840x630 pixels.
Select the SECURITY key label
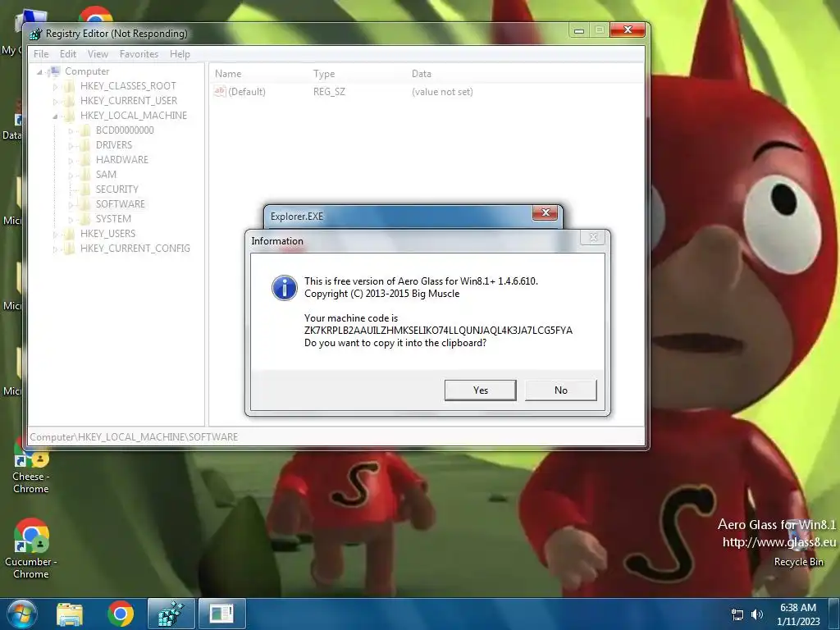(116, 189)
